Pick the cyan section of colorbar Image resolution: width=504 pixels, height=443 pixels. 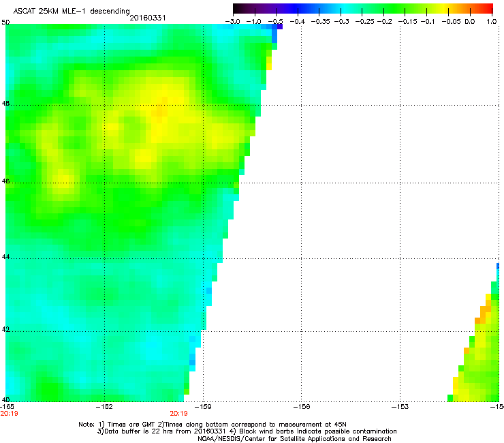(x=345, y=8)
